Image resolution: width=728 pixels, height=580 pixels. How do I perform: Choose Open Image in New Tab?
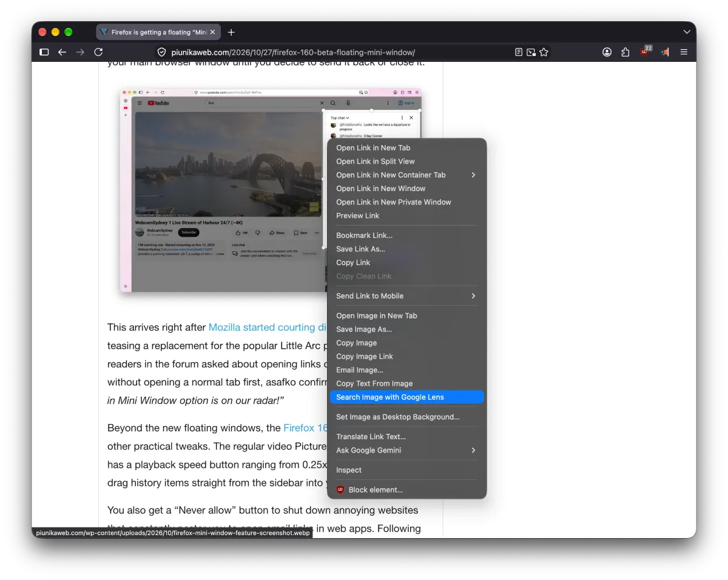click(x=406, y=315)
